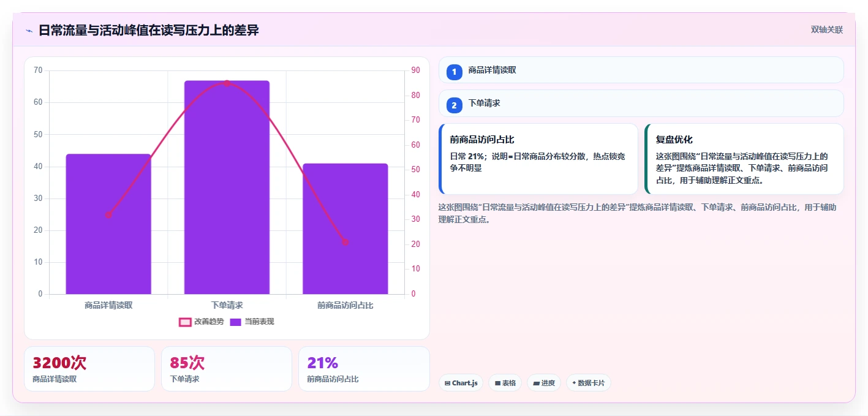This screenshot has width=868, height=416.
Task: Click the trend line peak point over 下单请求
Action: pyautogui.click(x=227, y=83)
